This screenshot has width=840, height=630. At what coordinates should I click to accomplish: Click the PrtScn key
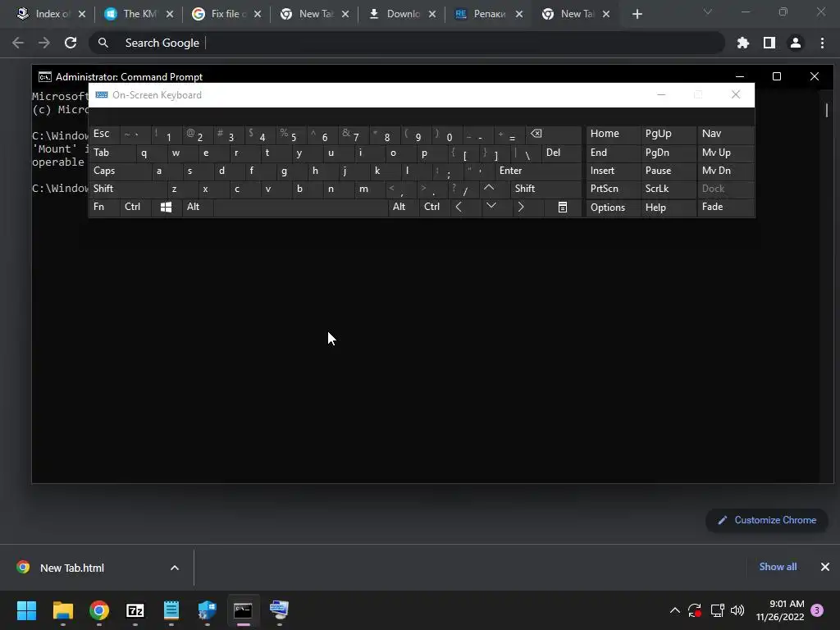pos(614,189)
